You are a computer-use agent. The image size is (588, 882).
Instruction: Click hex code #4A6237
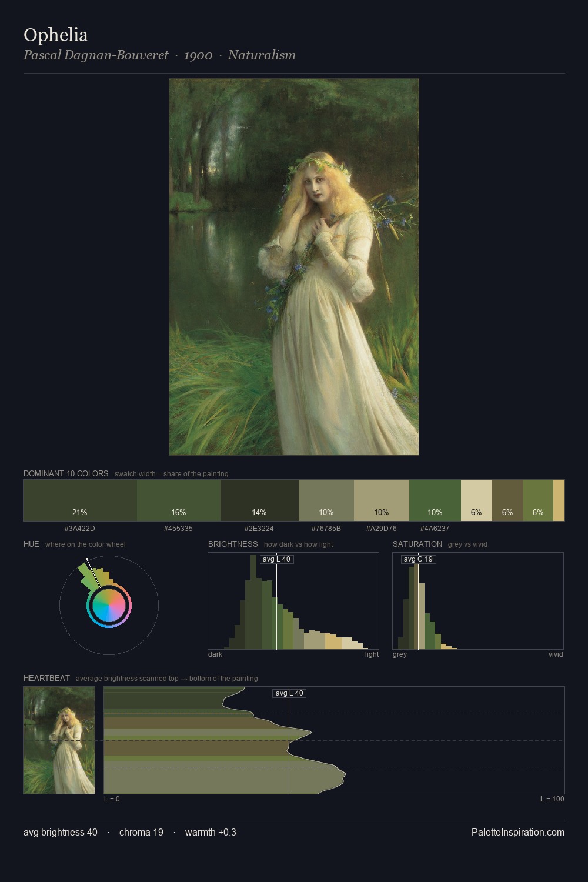point(435,529)
